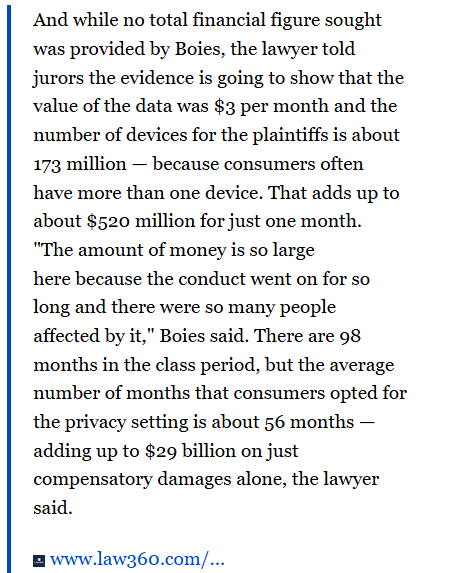
Task: Click the "173 million" figure
Action: 80,164
